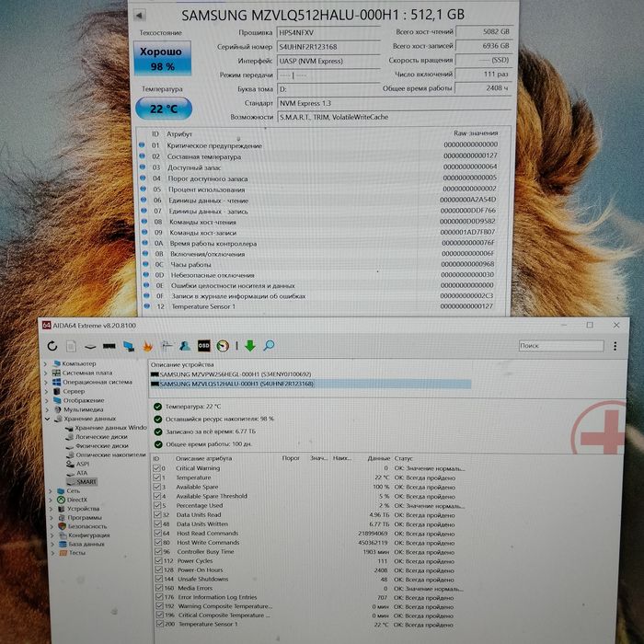Screen dimensions: 644x644
Task: Open the three-dot menu in AIDA64
Action: [x=615, y=346]
